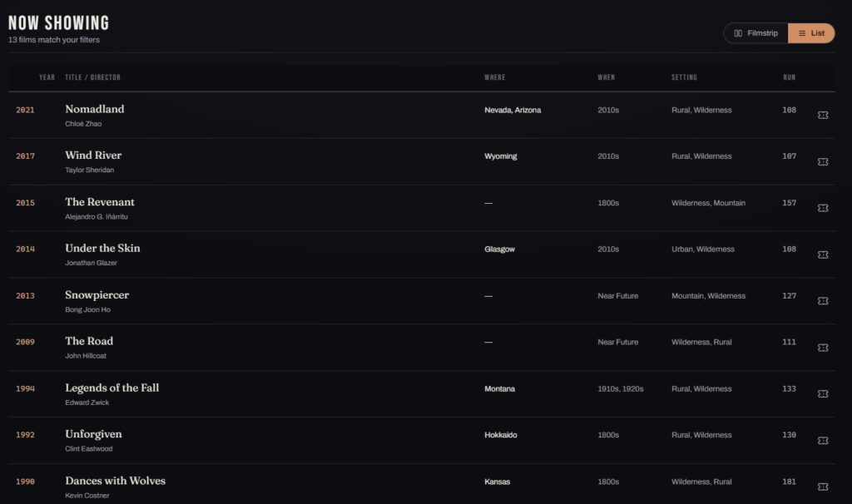852x504 pixels.
Task: Click the ticket icon for The Revenant
Action: pyautogui.click(x=823, y=208)
